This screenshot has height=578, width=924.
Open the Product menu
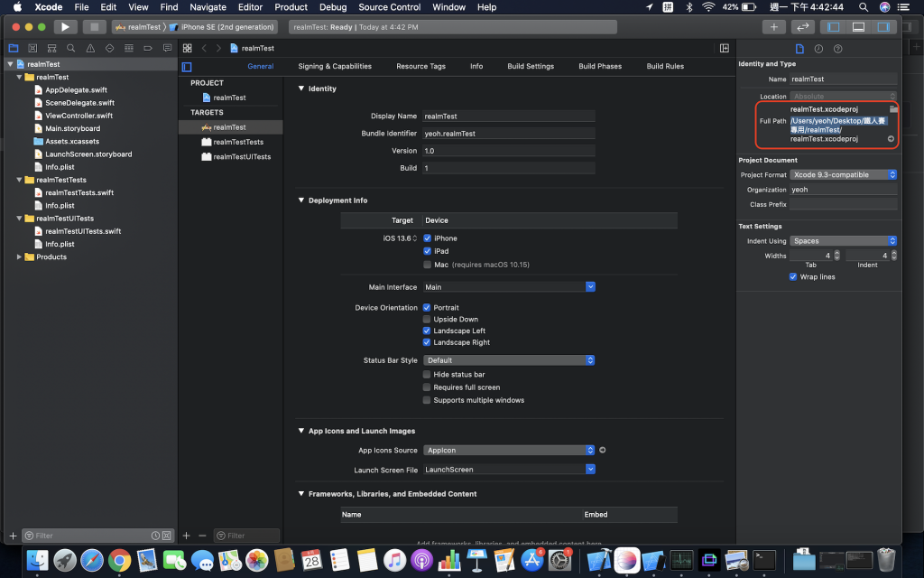291,7
